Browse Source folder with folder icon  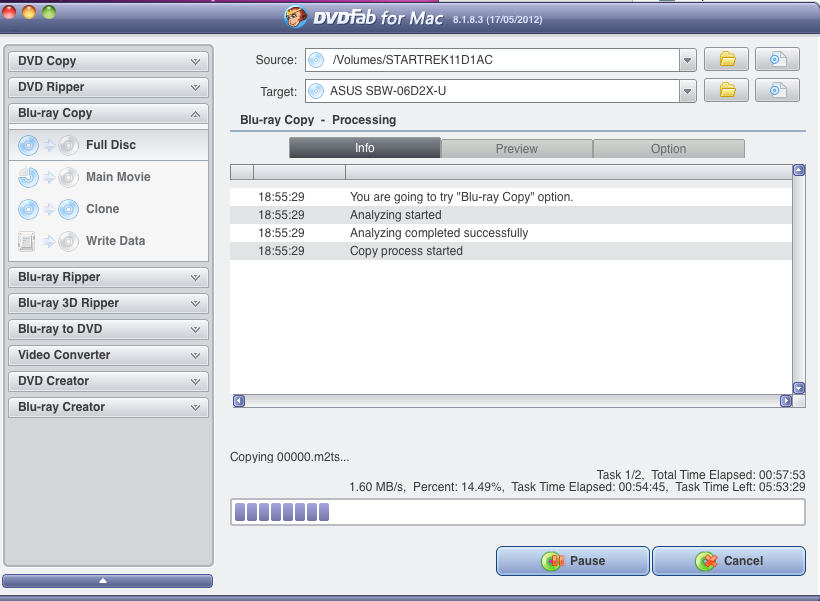(x=726, y=59)
